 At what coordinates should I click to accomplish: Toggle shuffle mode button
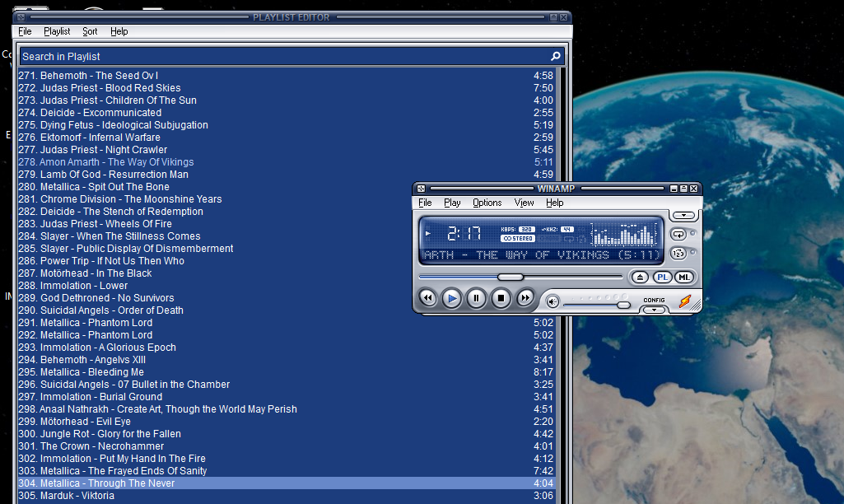coord(679,253)
